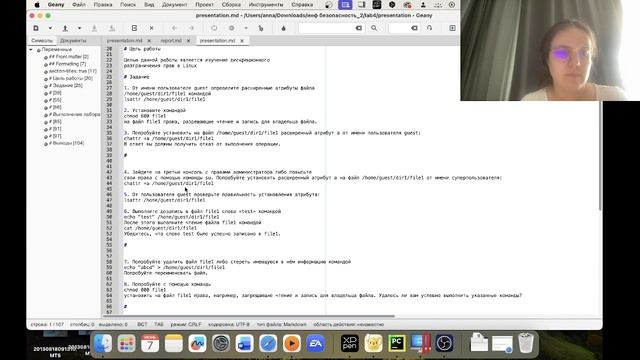Viewport: 640px width, 360px height.
Task: Select the section-titles: true [17] symbol
Action: coord(73,71)
